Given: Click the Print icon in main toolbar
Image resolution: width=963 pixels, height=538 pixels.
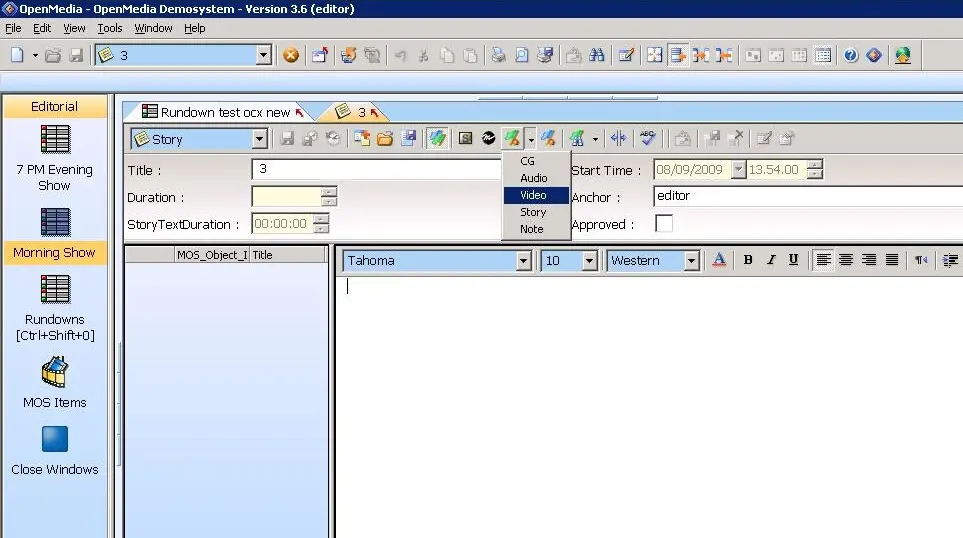Looking at the screenshot, I should point(498,56).
